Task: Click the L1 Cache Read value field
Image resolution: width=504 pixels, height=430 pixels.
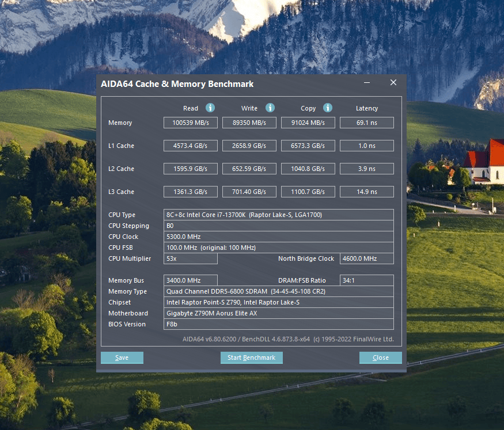Action: [x=191, y=146]
